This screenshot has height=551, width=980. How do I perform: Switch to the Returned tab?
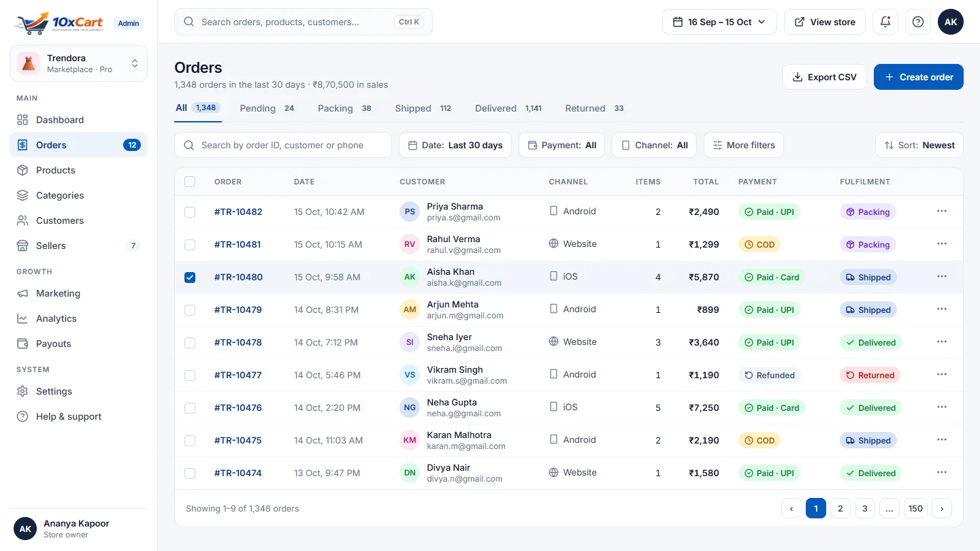click(x=595, y=108)
